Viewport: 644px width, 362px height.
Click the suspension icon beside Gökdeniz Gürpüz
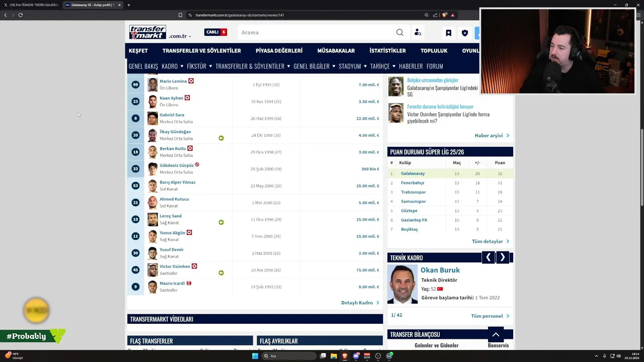pos(197,164)
